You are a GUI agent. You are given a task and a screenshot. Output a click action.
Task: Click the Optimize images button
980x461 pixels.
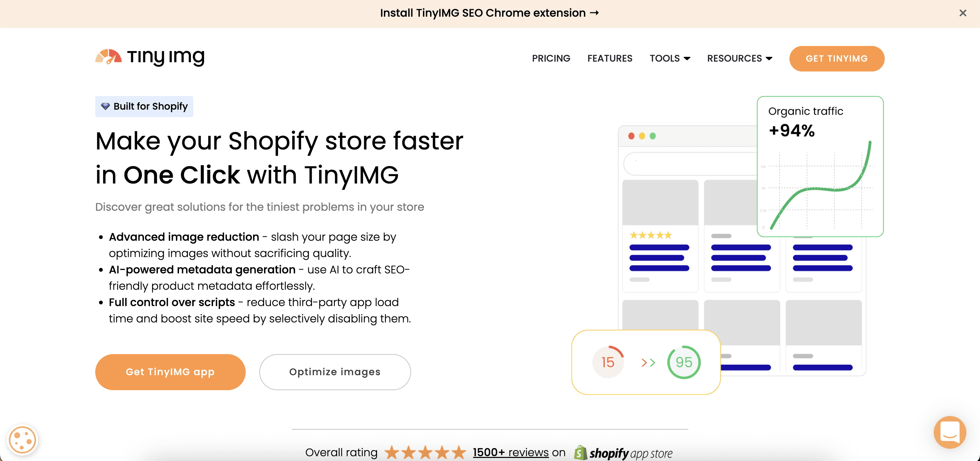[335, 372]
